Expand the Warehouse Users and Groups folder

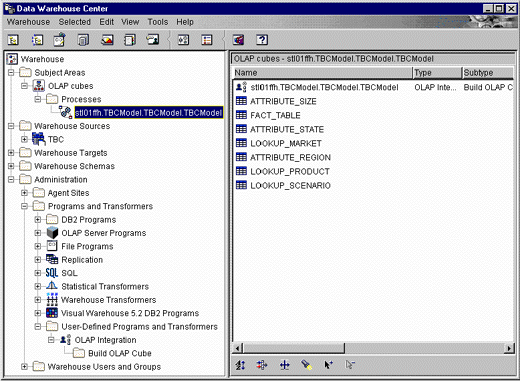[x=24, y=366]
